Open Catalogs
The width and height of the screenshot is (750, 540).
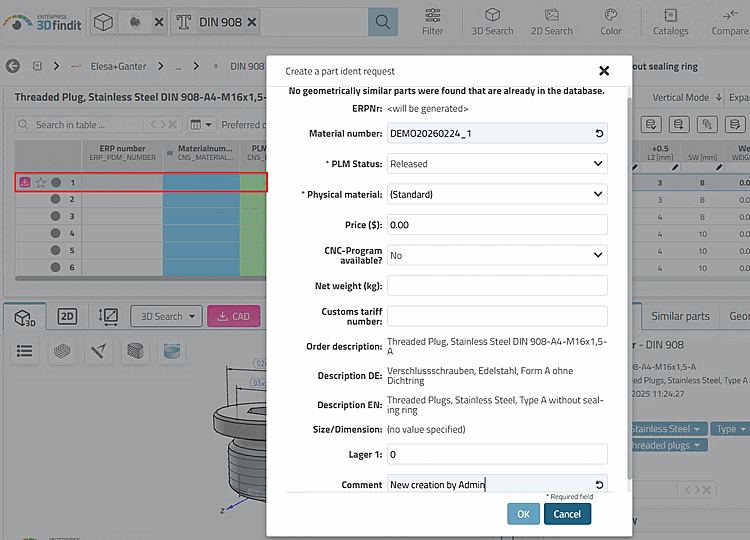tap(671, 22)
